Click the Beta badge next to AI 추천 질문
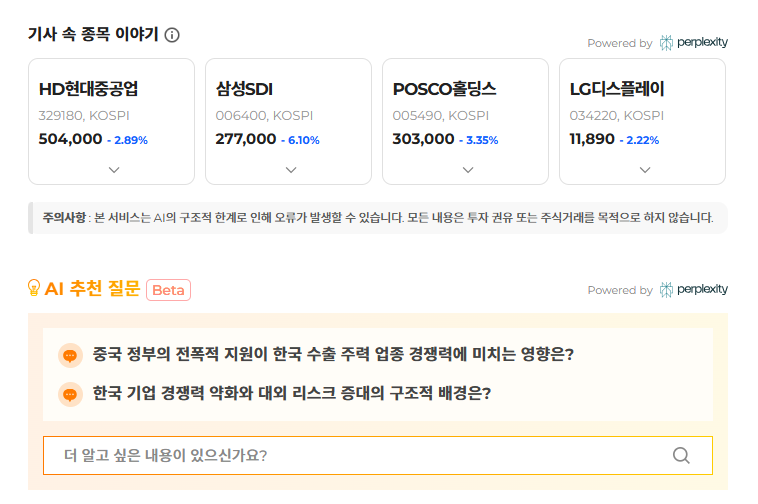The width and height of the screenshot is (758, 504). [168, 290]
